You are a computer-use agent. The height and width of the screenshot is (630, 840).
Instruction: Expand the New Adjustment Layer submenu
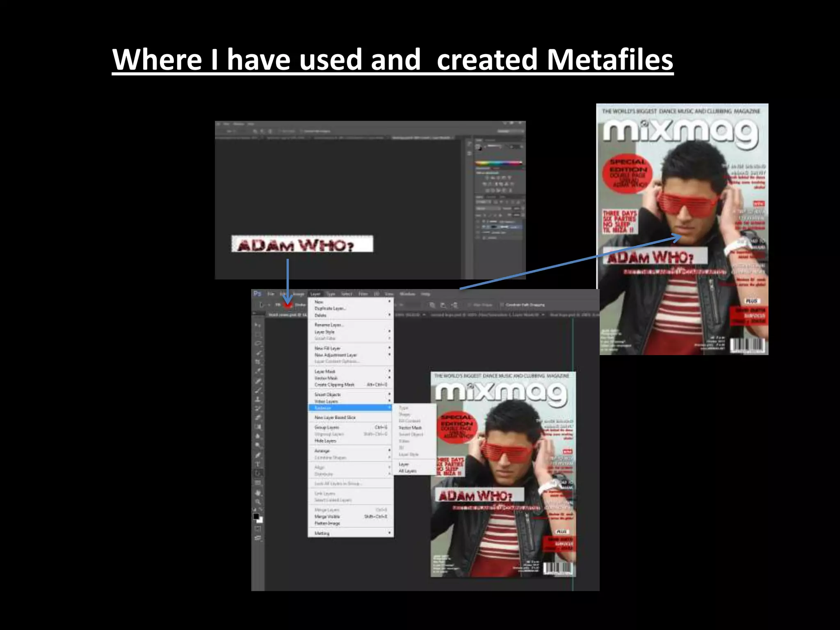point(351,355)
